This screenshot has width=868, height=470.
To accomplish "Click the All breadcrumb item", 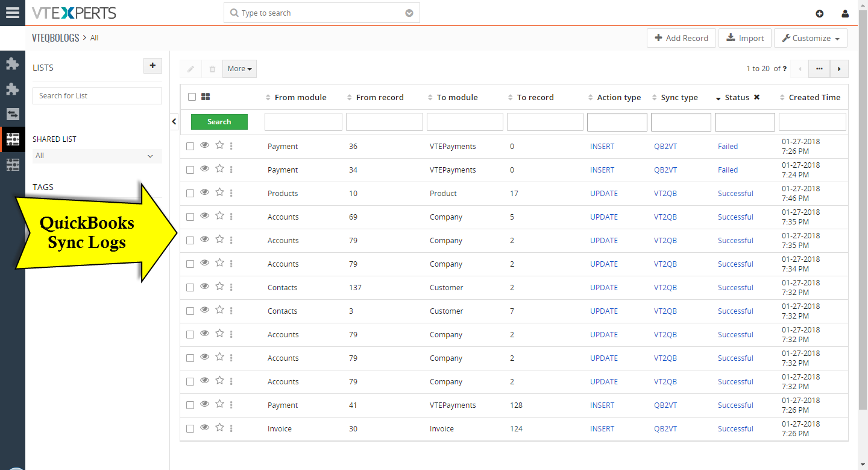I will [x=95, y=38].
